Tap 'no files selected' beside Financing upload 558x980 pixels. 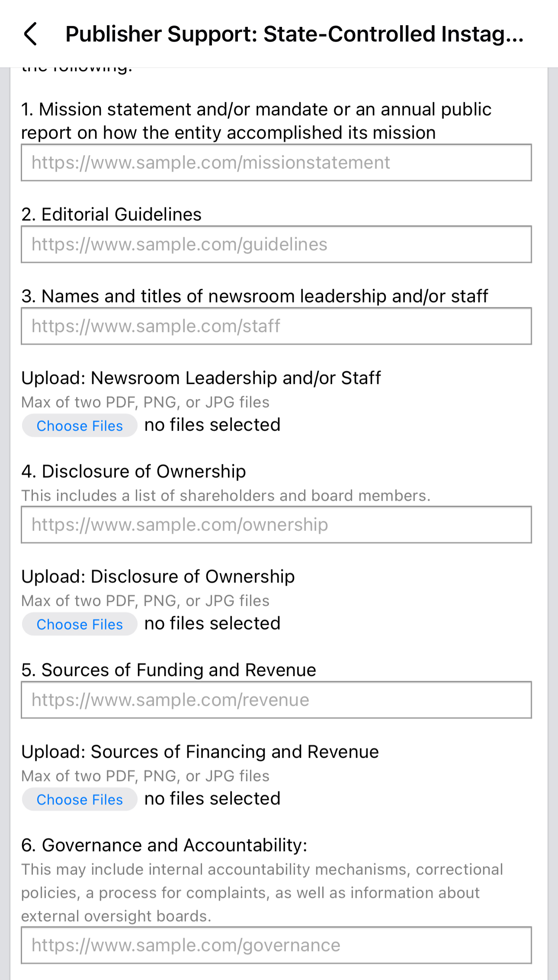pyautogui.click(x=212, y=799)
